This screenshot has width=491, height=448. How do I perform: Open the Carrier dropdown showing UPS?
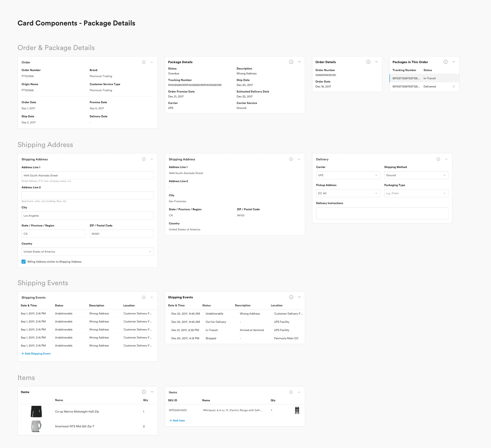(348, 175)
